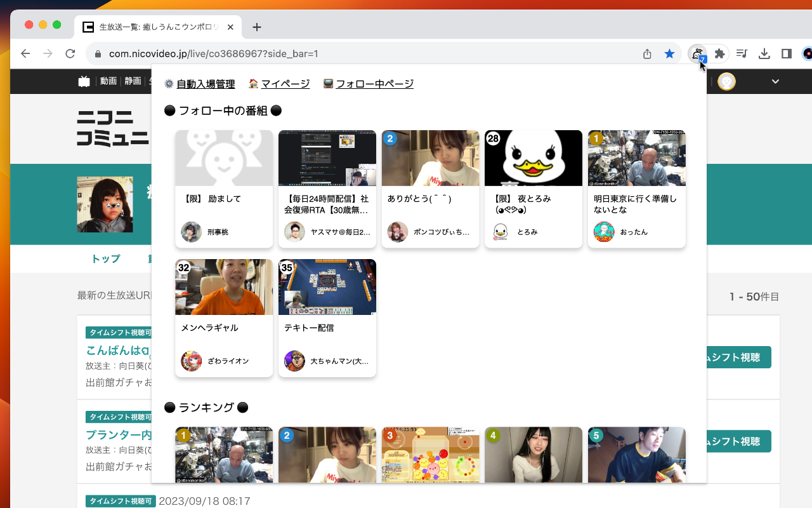Image resolution: width=812 pixels, height=508 pixels.
Task: Click the niconico TV logo in the header
Action: (x=84, y=81)
